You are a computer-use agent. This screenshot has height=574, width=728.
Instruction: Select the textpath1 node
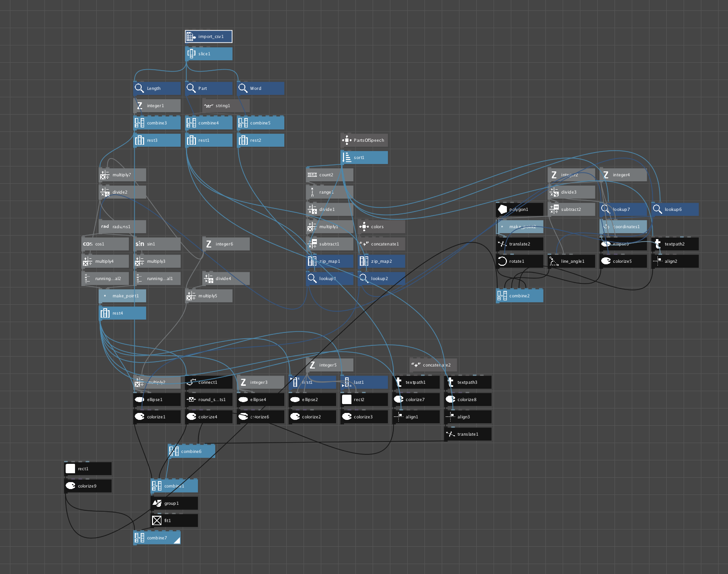[416, 382]
